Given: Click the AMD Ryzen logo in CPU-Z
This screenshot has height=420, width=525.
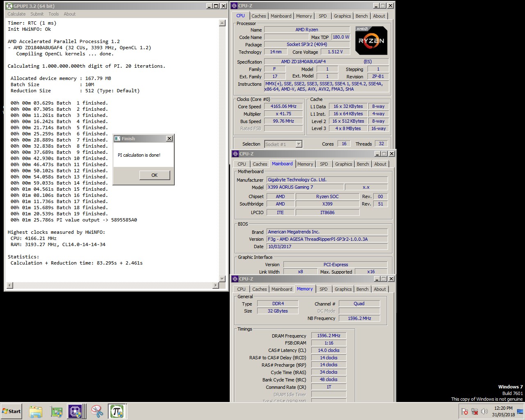Looking at the screenshot, I should pyautogui.click(x=371, y=41).
